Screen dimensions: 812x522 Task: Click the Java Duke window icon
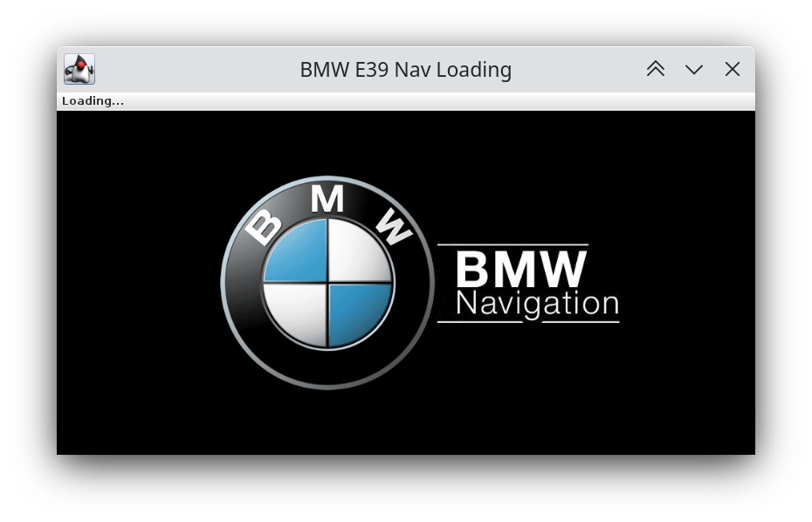coord(79,69)
